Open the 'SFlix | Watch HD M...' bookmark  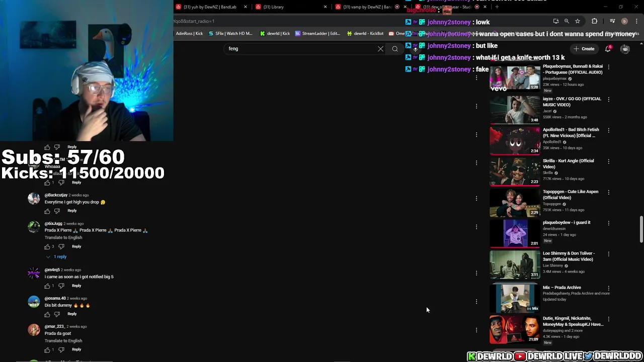click(x=230, y=34)
